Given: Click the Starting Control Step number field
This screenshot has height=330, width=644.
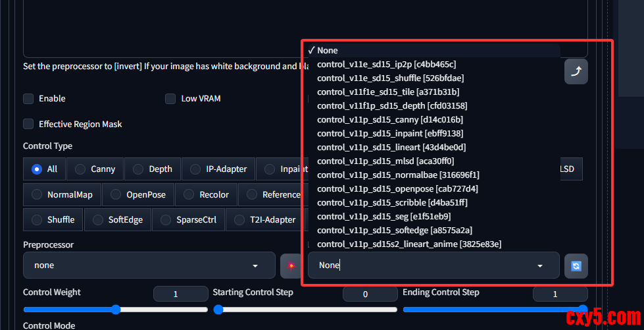Looking at the screenshot, I should [x=365, y=294].
